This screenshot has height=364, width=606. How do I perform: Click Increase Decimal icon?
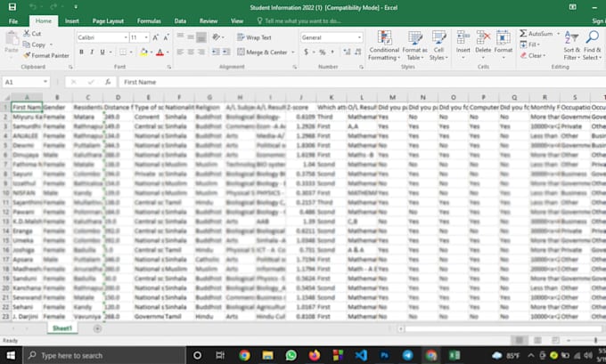click(347, 53)
